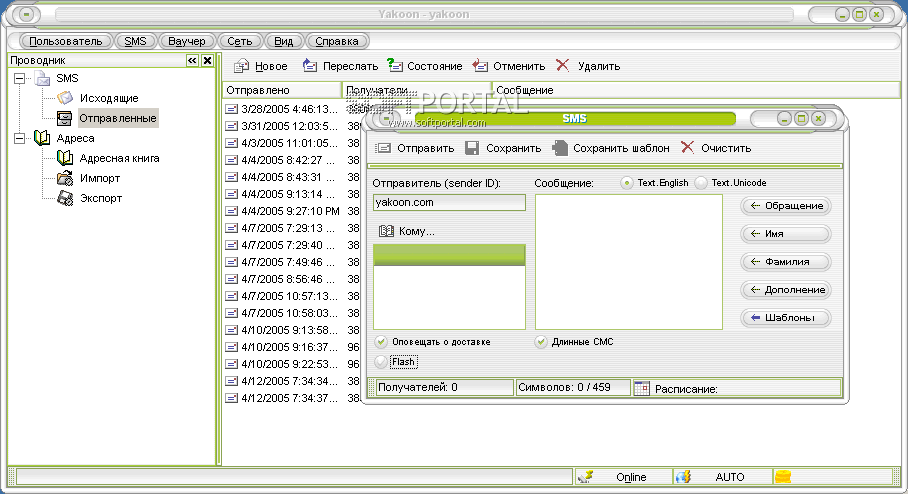Click the Расписание calendar icon
Image resolution: width=908 pixels, height=494 pixels.
click(x=642, y=388)
